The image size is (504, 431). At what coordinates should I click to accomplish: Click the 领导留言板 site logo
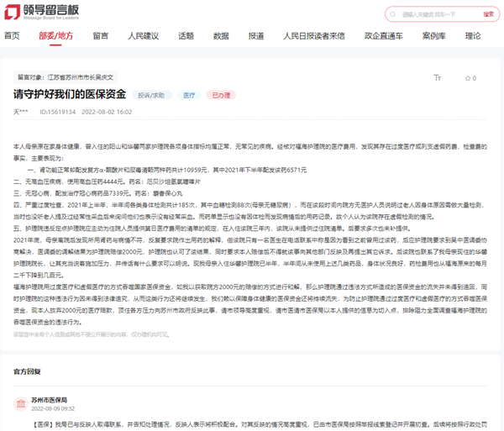[41, 13]
